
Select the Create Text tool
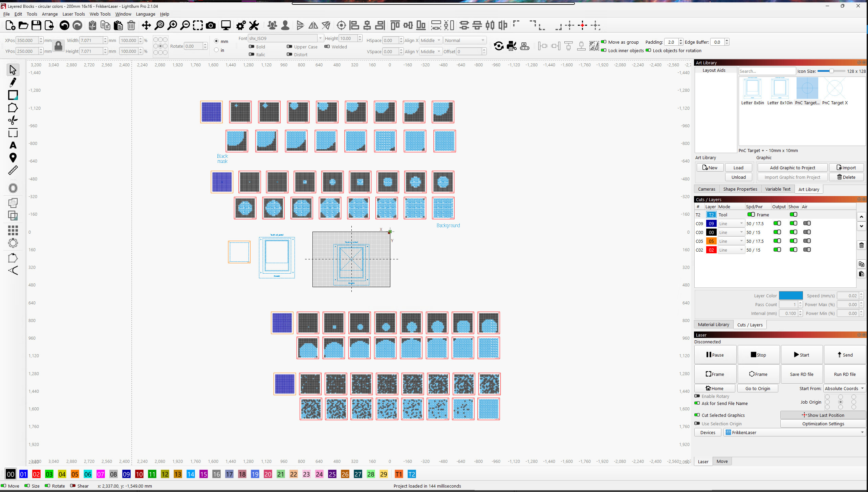pyautogui.click(x=13, y=145)
